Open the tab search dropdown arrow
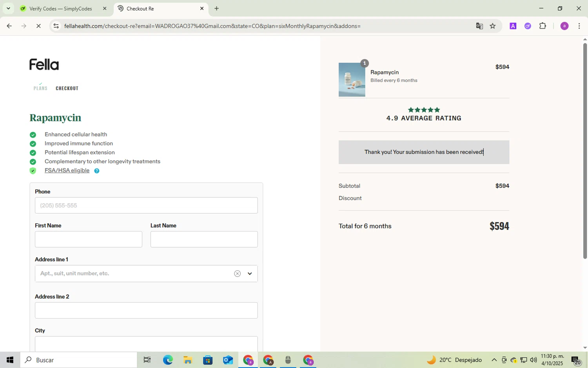This screenshot has height=368, width=588. (x=8, y=8)
